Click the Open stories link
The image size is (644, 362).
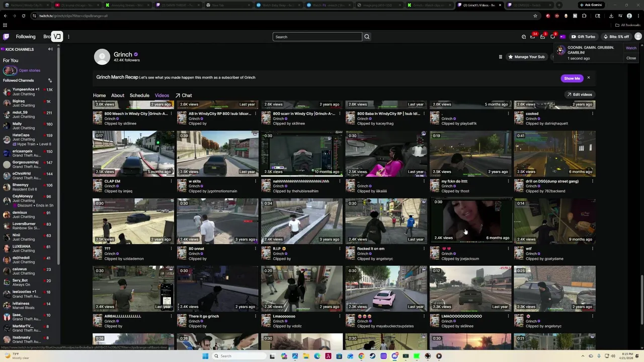pyautogui.click(x=30, y=70)
